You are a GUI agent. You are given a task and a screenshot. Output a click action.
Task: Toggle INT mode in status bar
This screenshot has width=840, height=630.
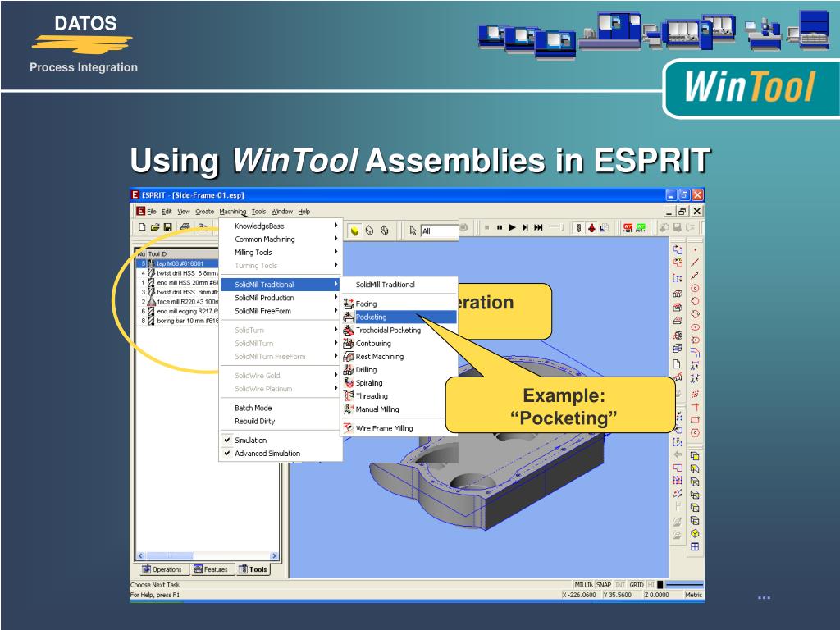pos(620,585)
